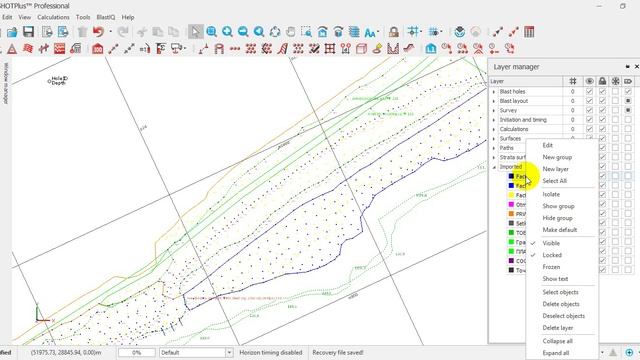Viewport: 640px width, 360px height.
Task: Save the project with the floppy icon
Action: point(28,32)
